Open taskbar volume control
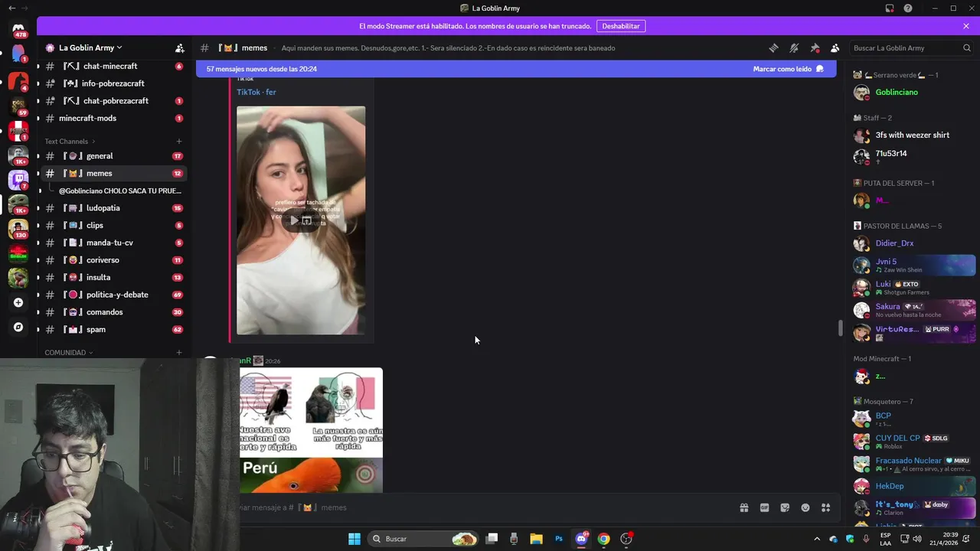Viewport: 980px width, 551px height. pyautogui.click(x=917, y=539)
